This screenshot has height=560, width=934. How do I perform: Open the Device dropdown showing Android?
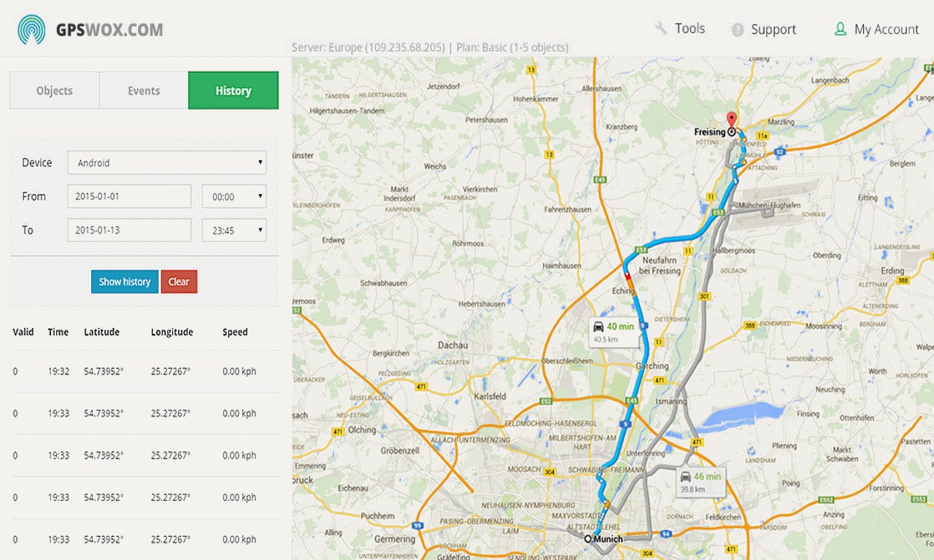pos(166,163)
